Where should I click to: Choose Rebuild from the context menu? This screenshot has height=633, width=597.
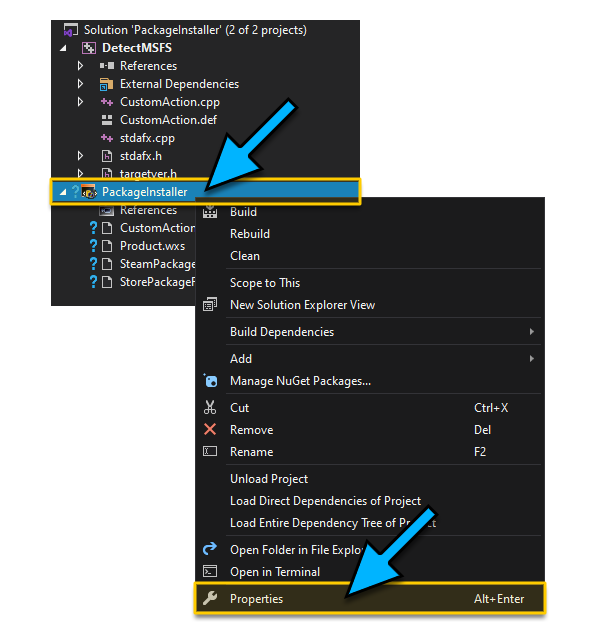pyautogui.click(x=250, y=234)
